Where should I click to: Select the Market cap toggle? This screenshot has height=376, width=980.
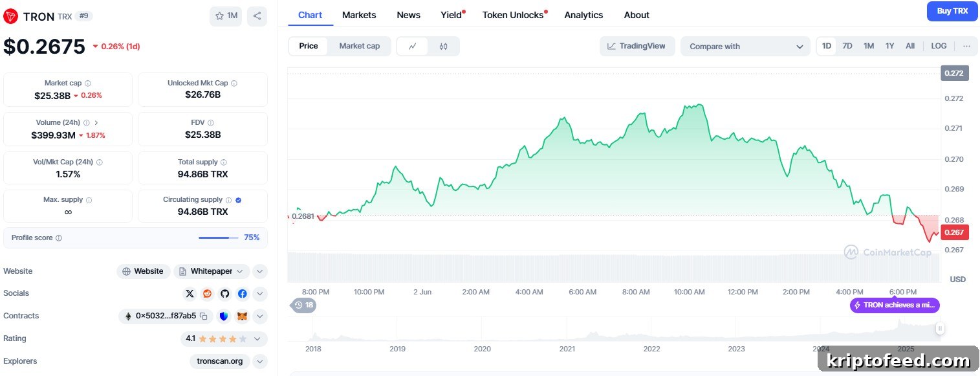(x=360, y=46)
